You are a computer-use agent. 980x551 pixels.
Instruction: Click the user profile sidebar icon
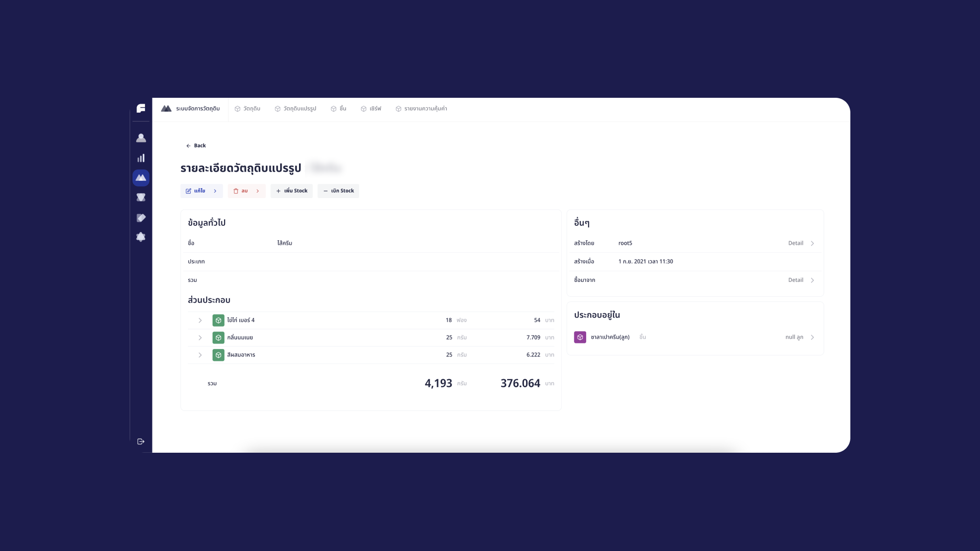(x=141, y=138)
